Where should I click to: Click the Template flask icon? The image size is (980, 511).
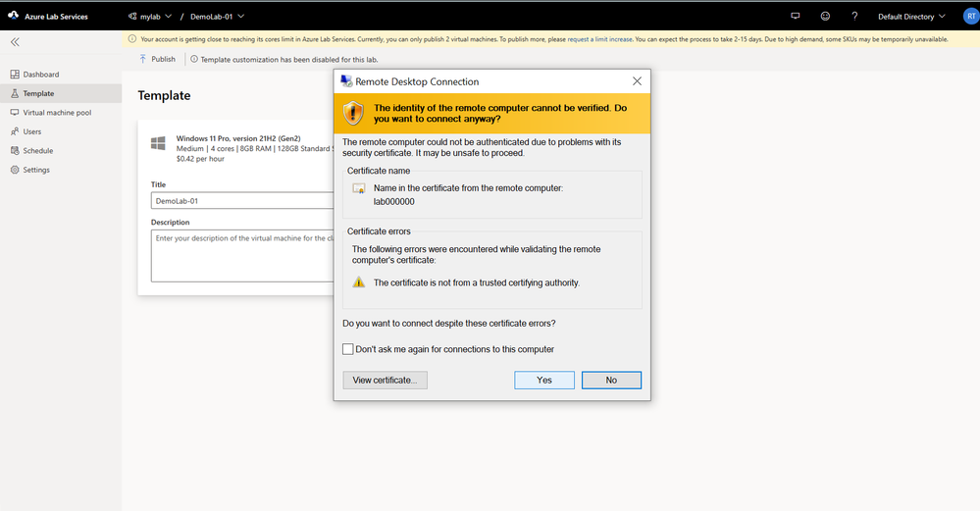tap(15, 94)
